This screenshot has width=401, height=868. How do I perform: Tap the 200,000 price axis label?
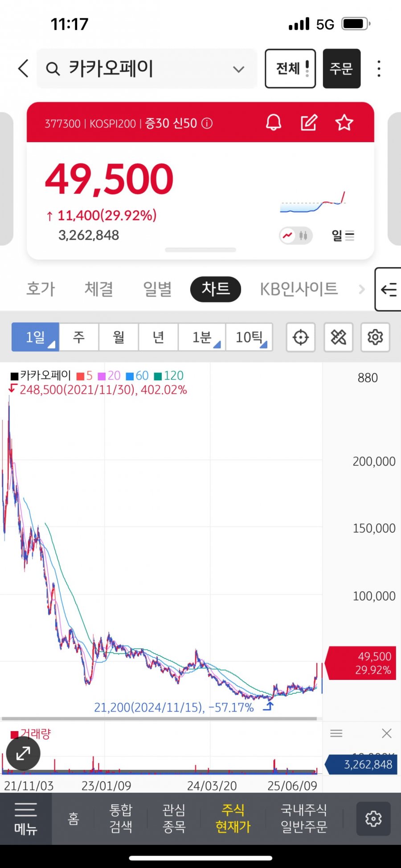pyautogui.click(x=374, y=461)
